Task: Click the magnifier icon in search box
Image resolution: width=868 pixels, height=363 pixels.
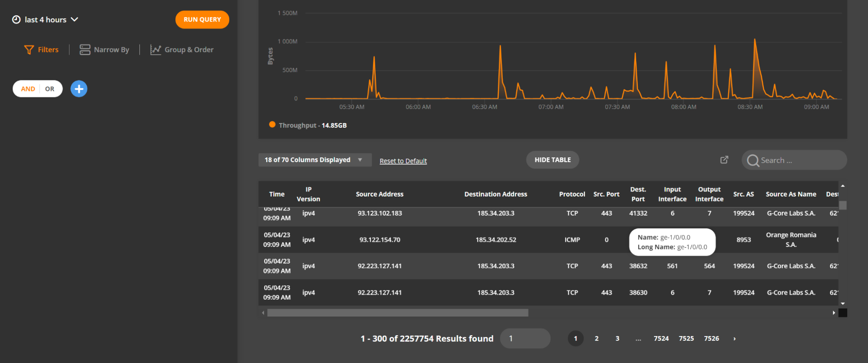Action: (x=752, y=160)
